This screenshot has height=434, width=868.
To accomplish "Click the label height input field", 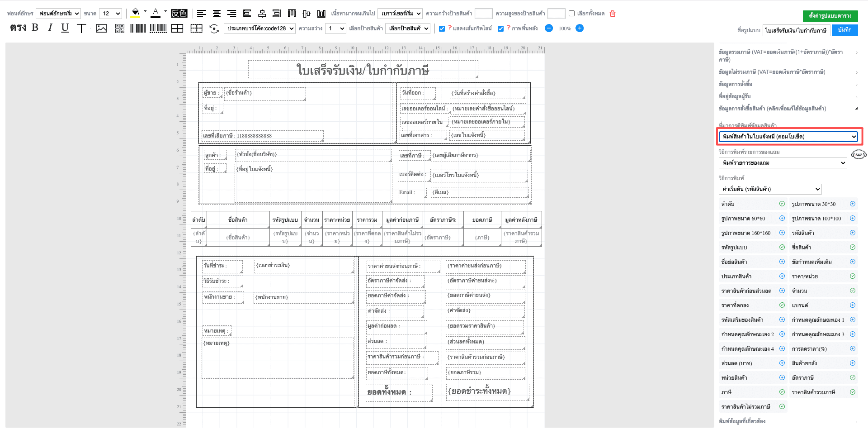I will click(556, 14).
